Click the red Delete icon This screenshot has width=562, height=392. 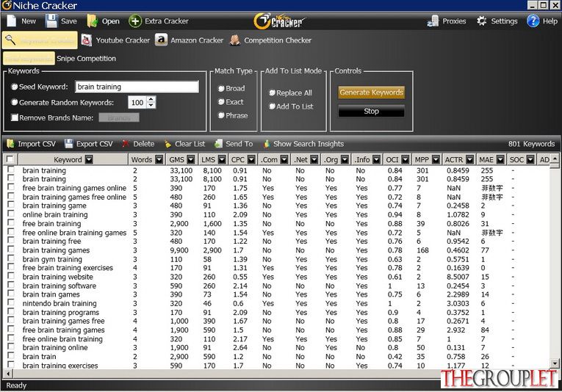126,144
